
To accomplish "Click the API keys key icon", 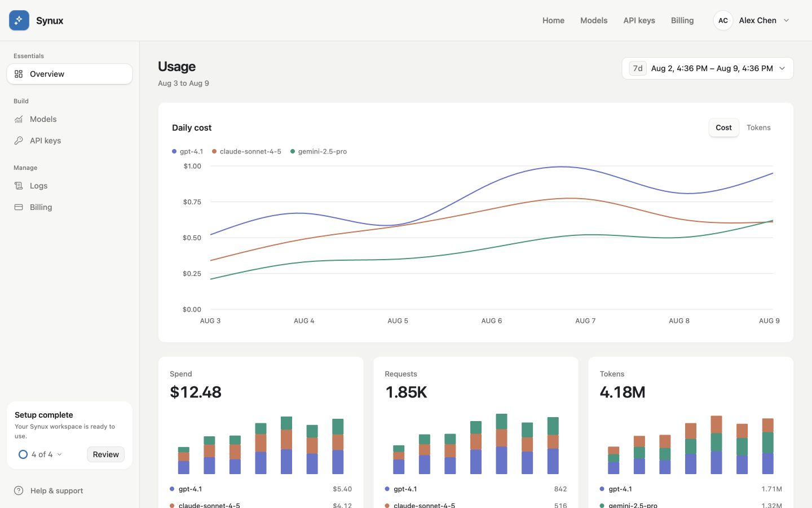I will (x=19, y=141).
